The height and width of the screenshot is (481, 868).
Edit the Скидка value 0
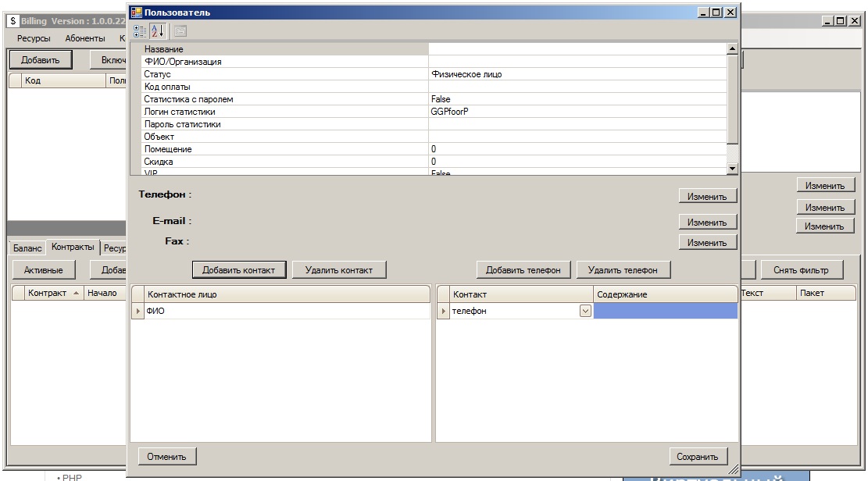tap(577, 162)
